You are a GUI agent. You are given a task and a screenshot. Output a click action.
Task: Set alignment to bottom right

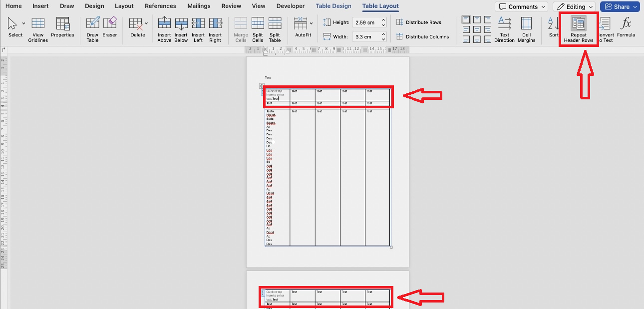[x=487, y=40]
